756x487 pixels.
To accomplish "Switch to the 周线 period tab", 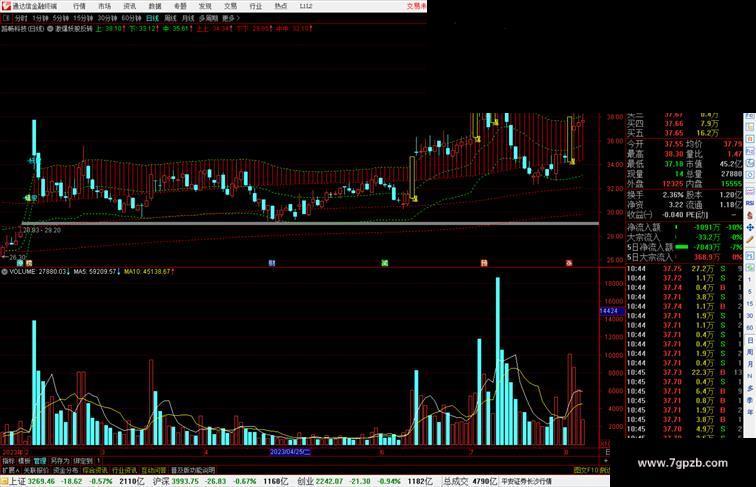I will [170, 18].
